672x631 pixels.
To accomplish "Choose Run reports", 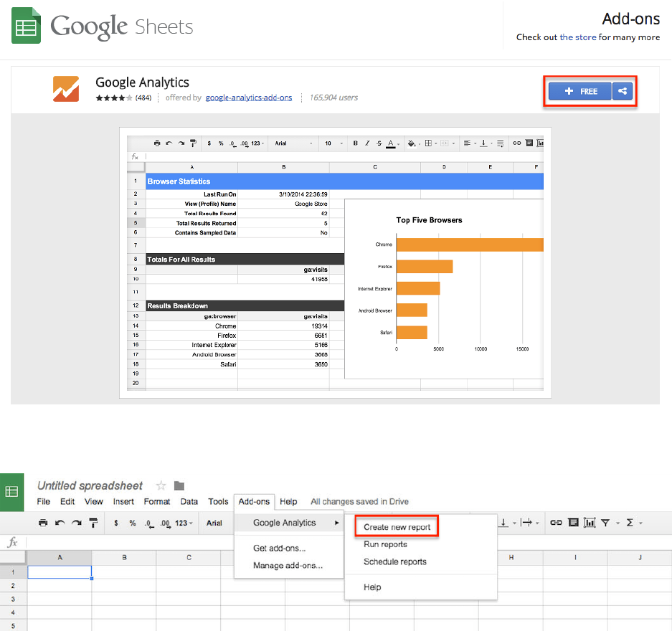I will point(385,544).
